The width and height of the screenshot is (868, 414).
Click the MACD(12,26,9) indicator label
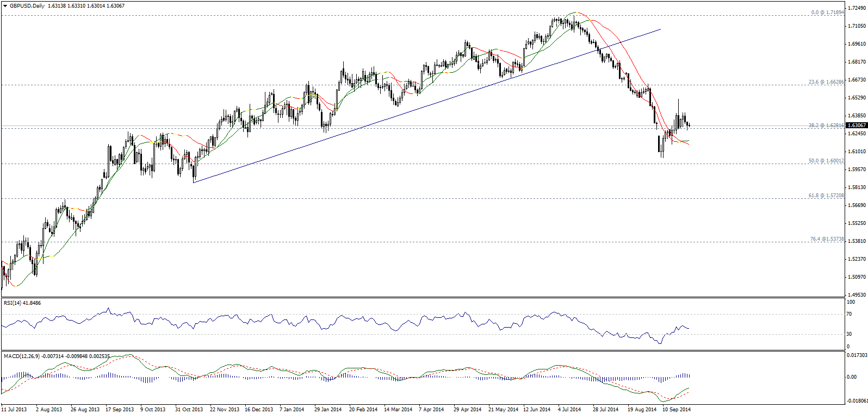[x=21, y=356]
